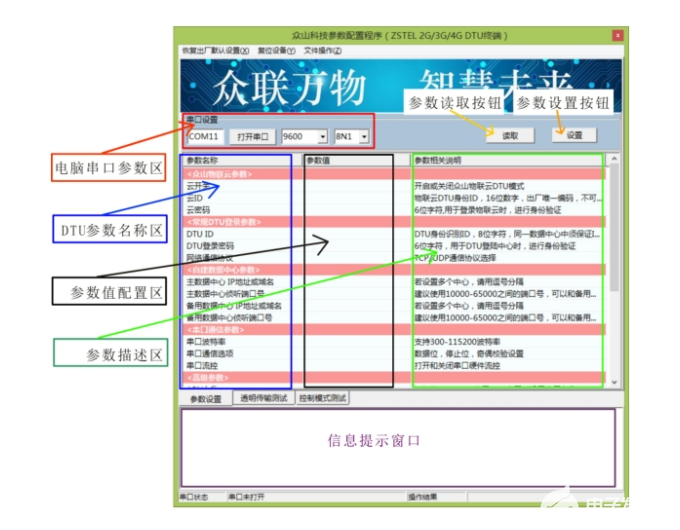Viewport: 680px width, 530px height.
Task: Expand the 9600 baud rate dropdown
Action: tap(322, 137)
